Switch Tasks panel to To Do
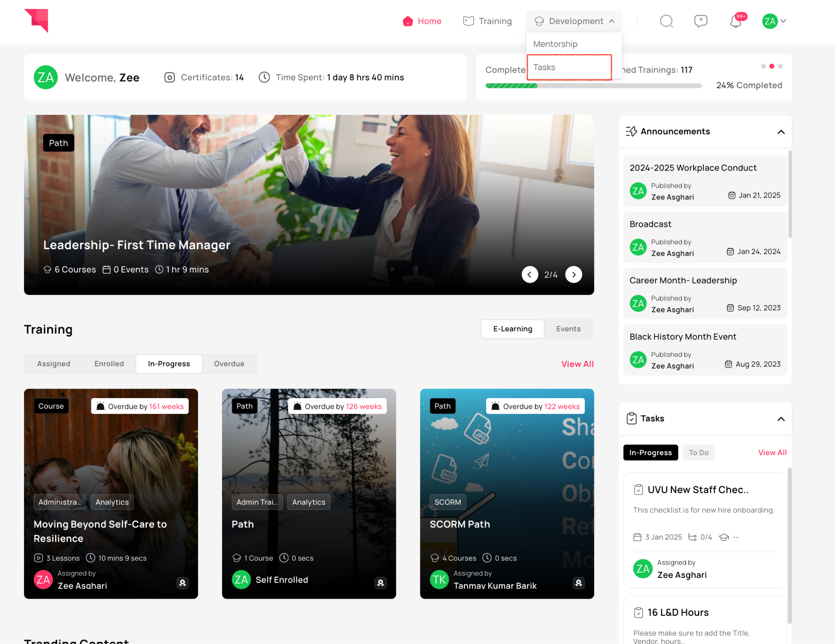This screenshot has width=835, height=644. pos(698,453)
